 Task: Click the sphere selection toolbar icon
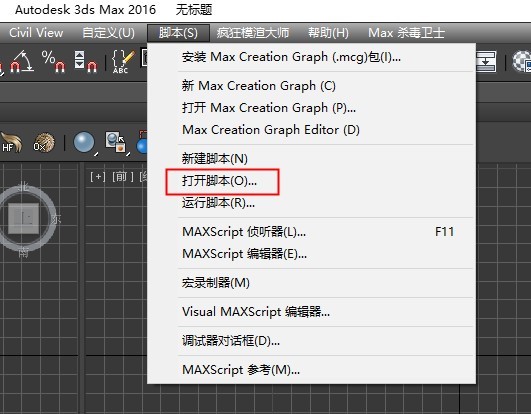click(x=116, y=143)
